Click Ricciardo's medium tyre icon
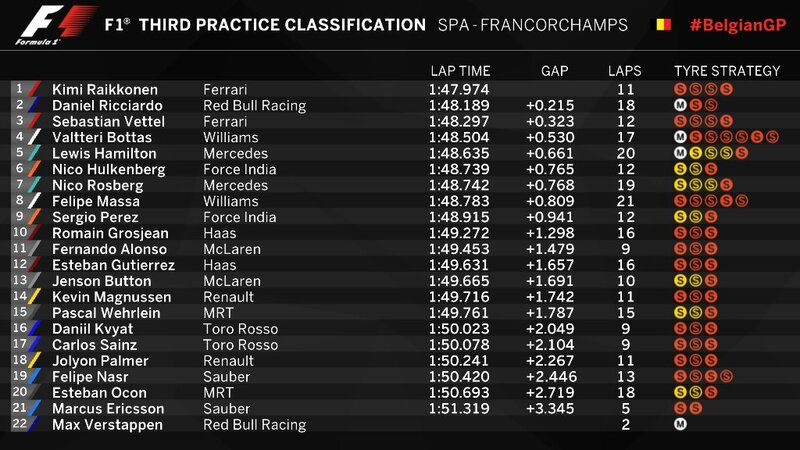This screenshot has width=800, height=450. (680, 106)
